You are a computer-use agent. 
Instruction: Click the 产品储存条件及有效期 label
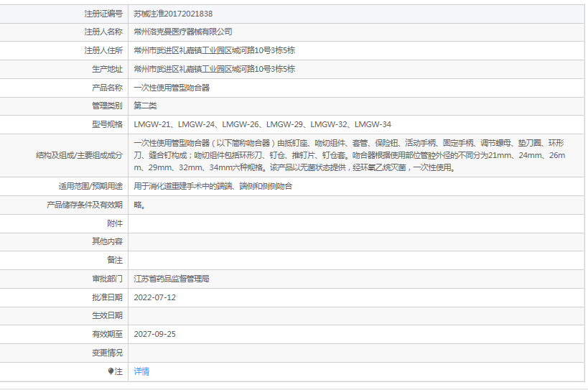pos(85,205)
